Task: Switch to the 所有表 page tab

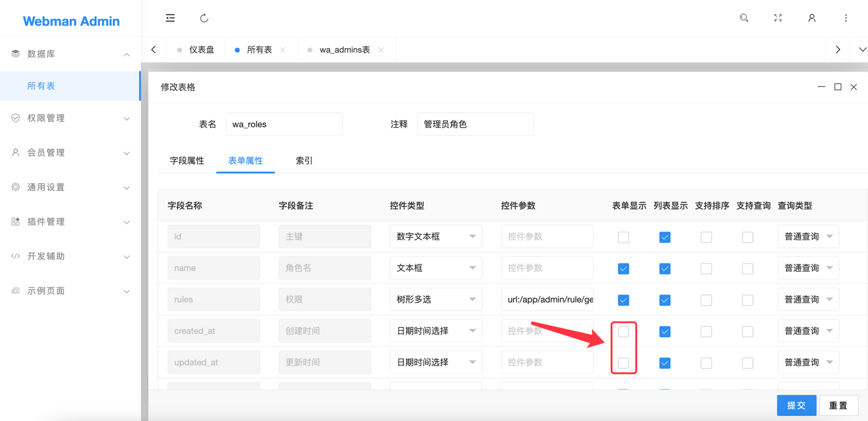Action: point(259,50)
